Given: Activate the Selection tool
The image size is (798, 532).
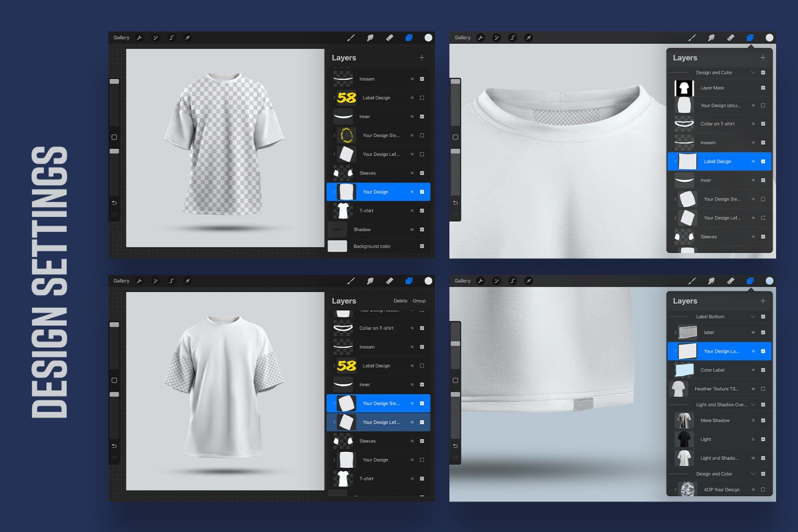Looking at the screenshot, I should 171,37.
